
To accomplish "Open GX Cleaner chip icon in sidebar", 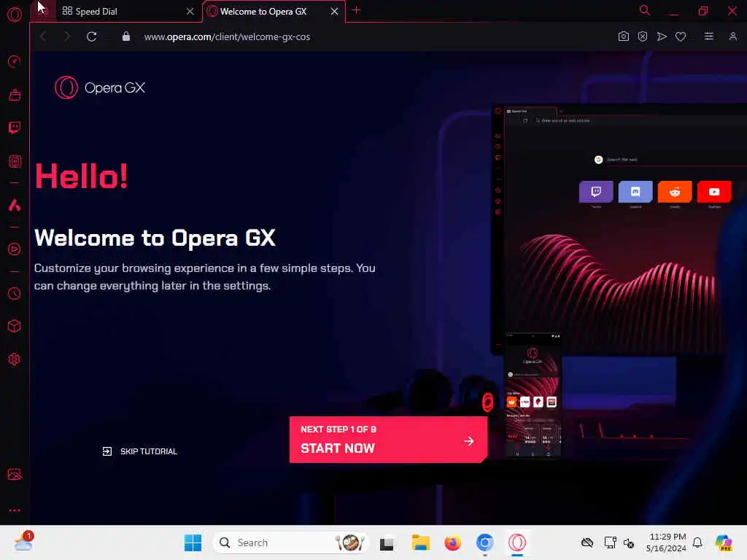I will coord(15,161).
